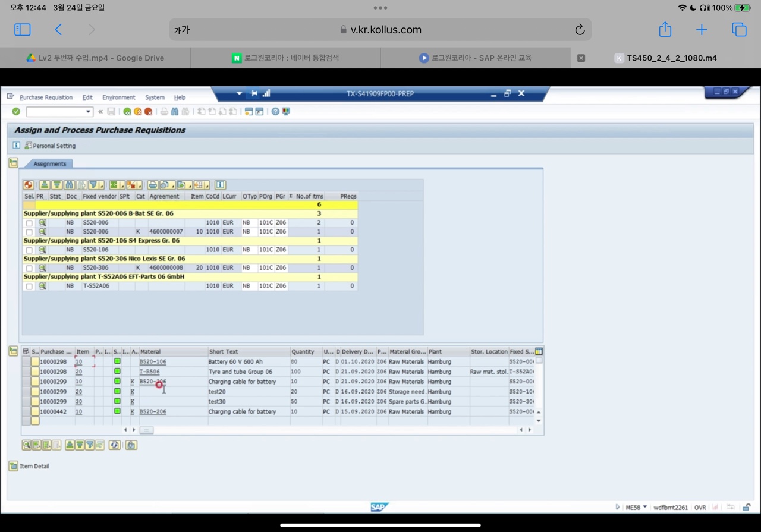
Task: Open the Views dropdown in Assignments toolbar
Action: [x=172, y=185]
